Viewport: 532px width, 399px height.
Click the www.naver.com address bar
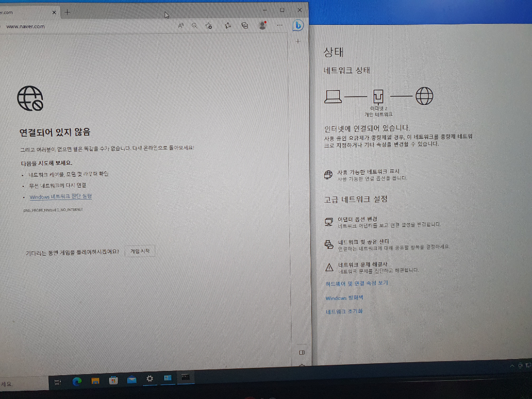(78, 26)
